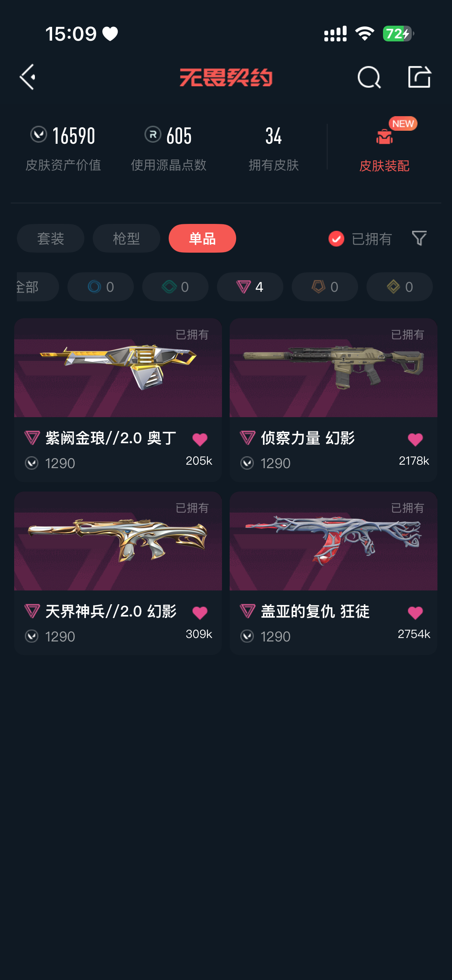The width and height of the screenshot is (452, 980).
Task: Select the 单品 tab
Action: (202, 238)
